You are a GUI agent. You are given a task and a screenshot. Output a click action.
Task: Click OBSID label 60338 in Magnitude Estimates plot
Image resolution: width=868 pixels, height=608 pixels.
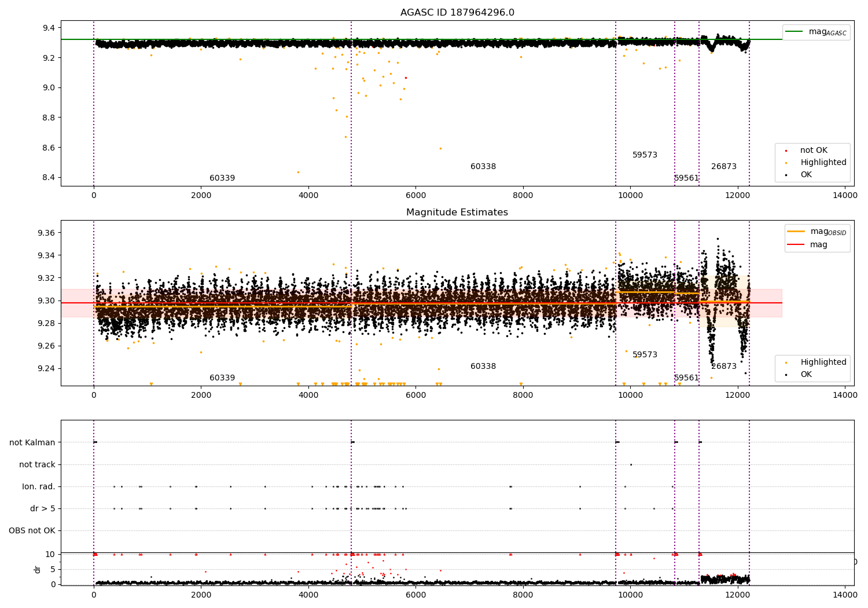click(483, 367)
